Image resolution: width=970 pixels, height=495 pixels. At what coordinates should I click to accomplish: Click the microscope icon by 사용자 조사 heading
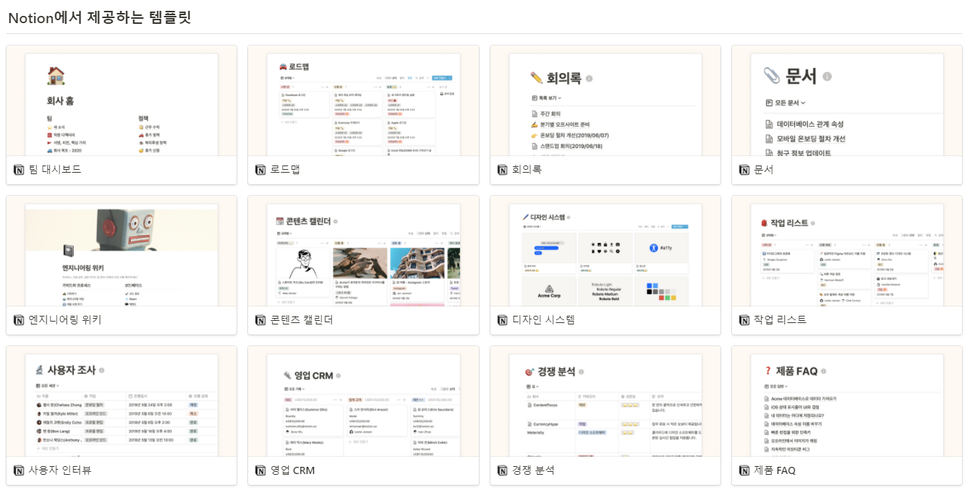pyautogui.click(x=40, y=370)
